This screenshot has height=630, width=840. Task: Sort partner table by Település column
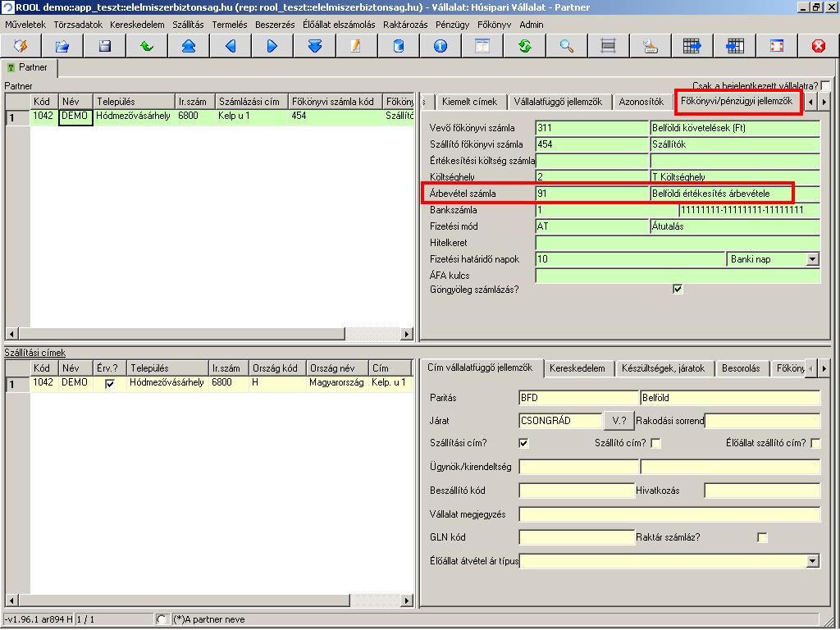tap(134, 101)
